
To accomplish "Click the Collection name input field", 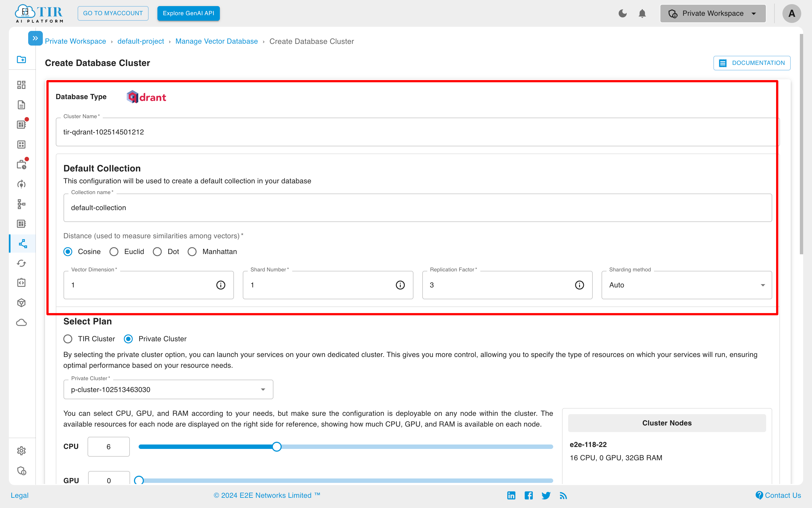I will pyautogui.click(x=417, y=208).
